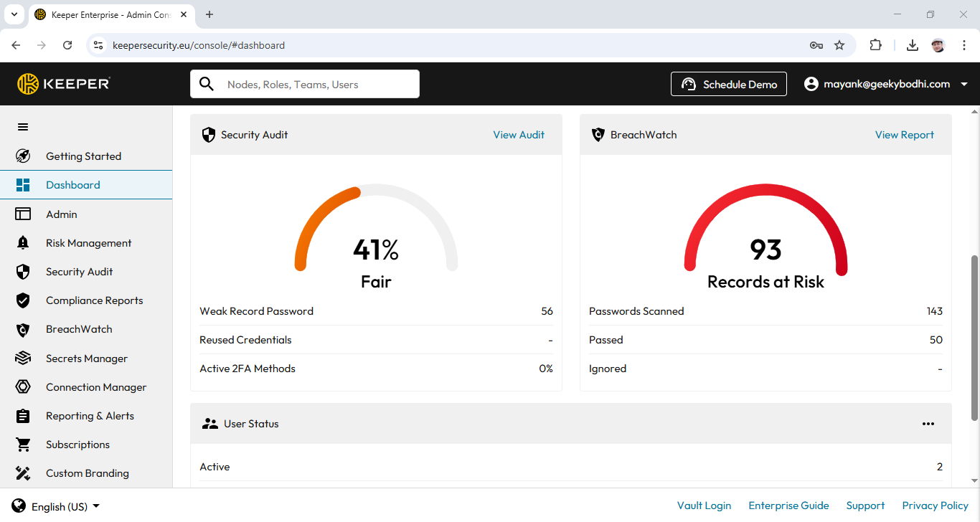
Task: Click the headset icon on Schedule Demo
Action: pos(689,84)
